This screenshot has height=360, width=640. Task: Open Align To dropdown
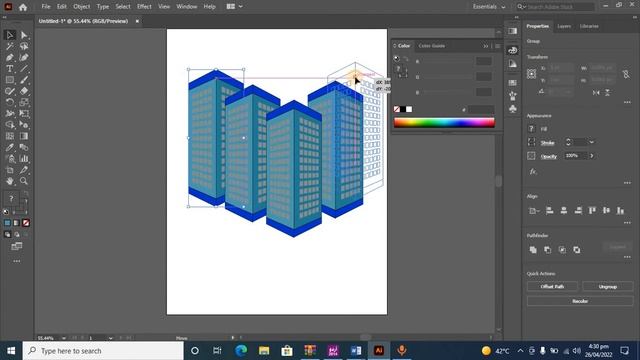coord(533,211)
